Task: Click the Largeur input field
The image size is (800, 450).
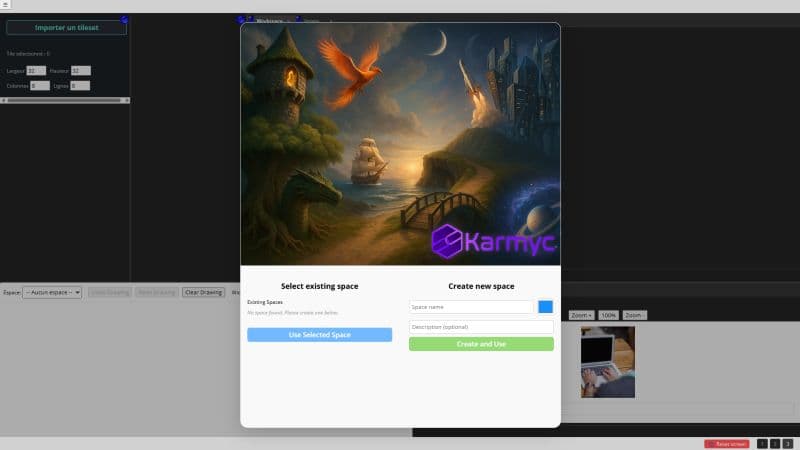Action: 36,70
